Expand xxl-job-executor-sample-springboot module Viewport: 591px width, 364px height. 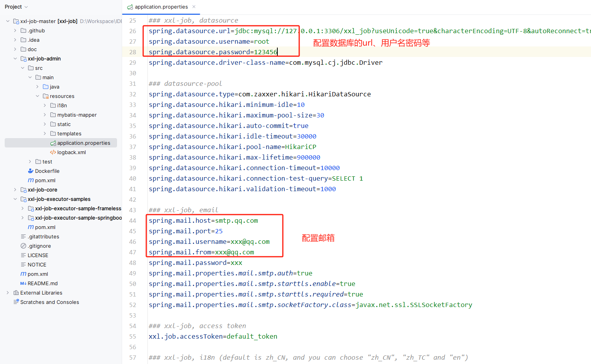[23, 218]
